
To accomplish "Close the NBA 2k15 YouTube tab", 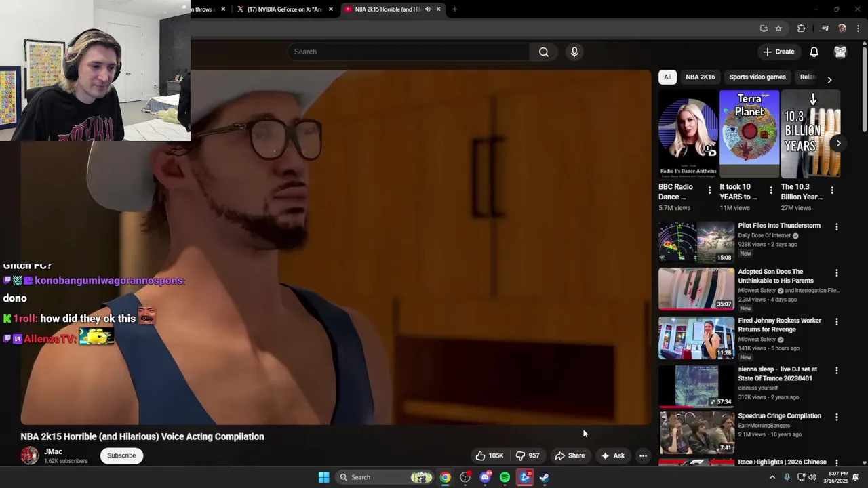I will point(438,9).
